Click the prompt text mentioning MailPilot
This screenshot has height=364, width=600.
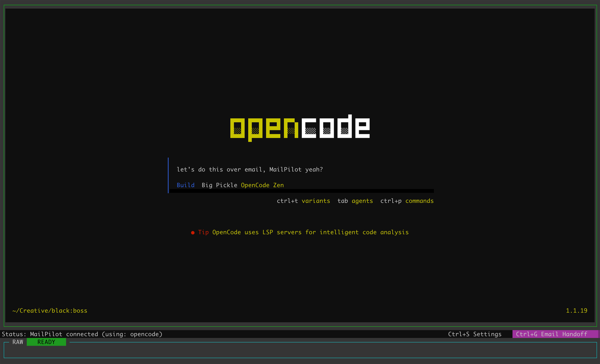(250, 169)
